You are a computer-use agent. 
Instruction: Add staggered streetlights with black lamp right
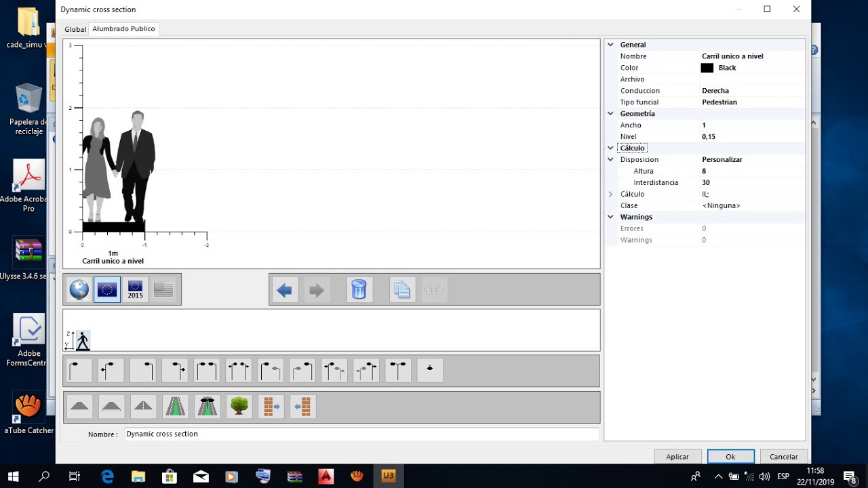point(302,371)
